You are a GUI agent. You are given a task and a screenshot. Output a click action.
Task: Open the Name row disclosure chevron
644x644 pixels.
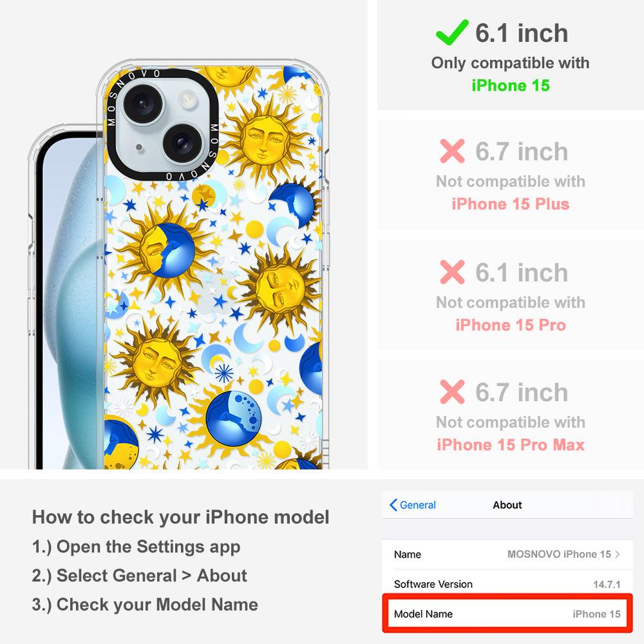pos(618,554)
